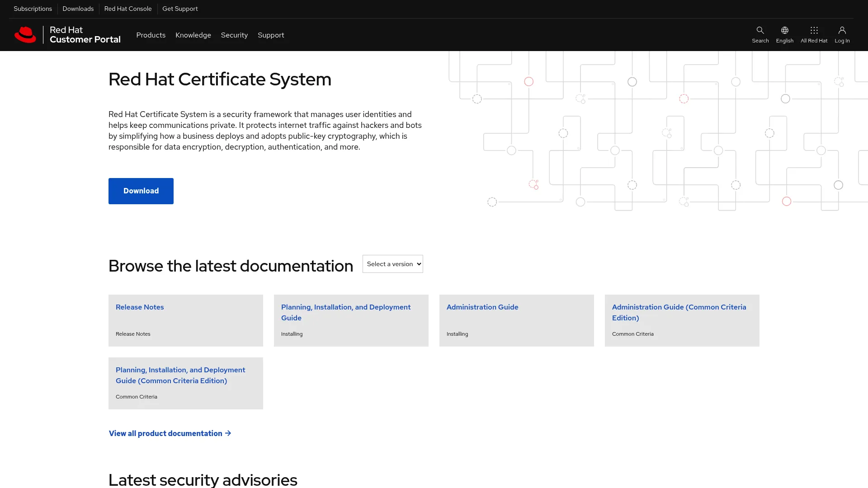
Task: Click the Latest security advisories heading
Action: pyautogui.click(x=203, y=479)
